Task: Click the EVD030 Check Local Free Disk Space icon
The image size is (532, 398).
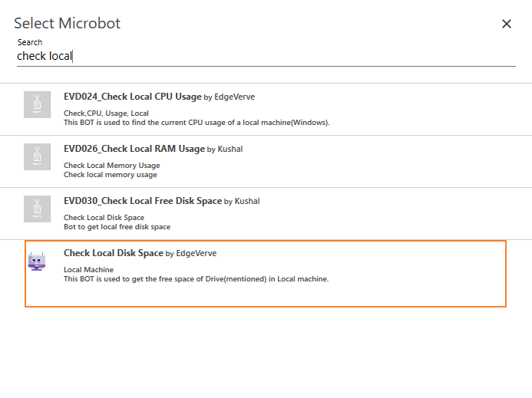Action: pos(37,209)
